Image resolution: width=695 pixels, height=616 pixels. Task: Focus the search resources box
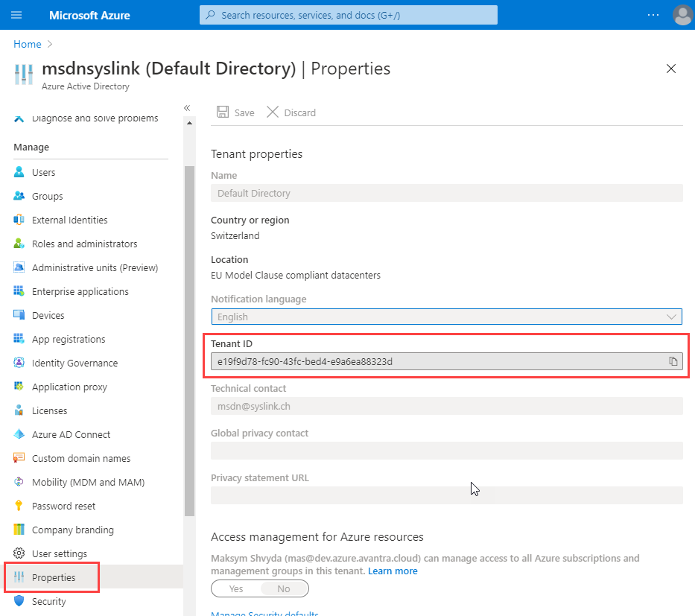(348, 15)
